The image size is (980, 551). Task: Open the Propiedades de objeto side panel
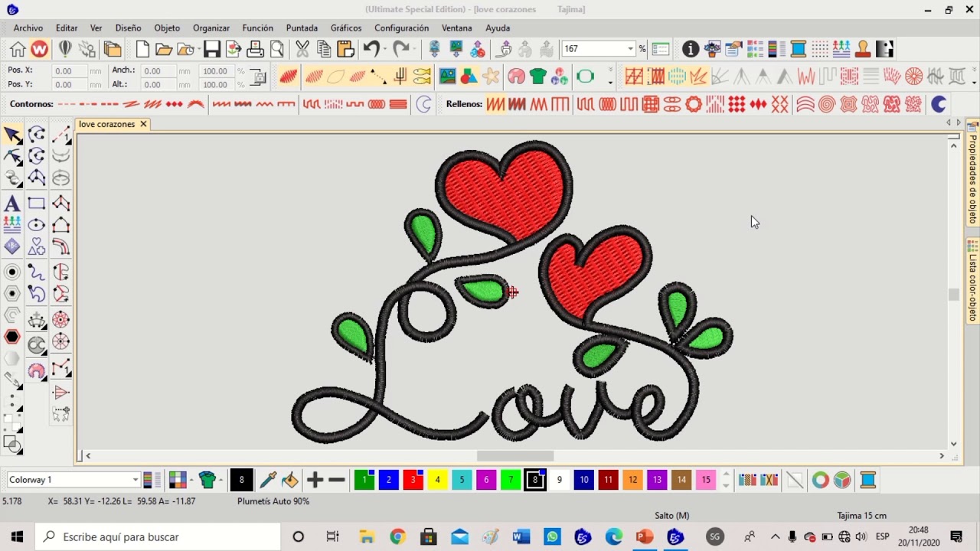pos(973,173)
